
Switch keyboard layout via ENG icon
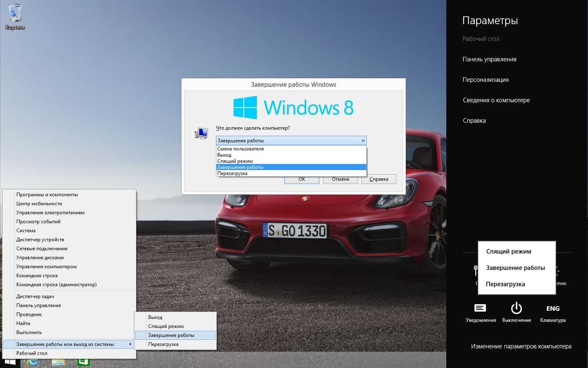553,309
